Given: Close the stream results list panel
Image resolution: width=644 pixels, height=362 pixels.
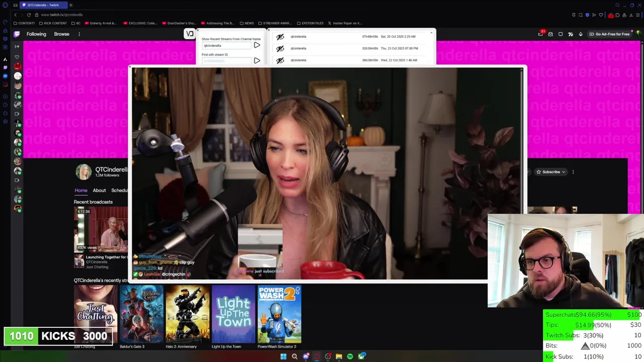Looking at the screenshot, I should [268, 30].
